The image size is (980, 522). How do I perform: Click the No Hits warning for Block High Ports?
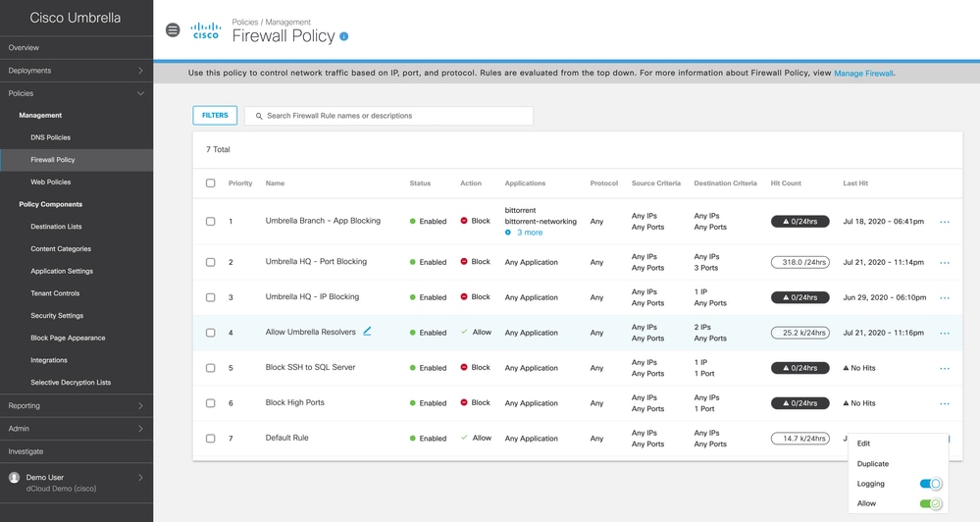click(x=859, y=403)
